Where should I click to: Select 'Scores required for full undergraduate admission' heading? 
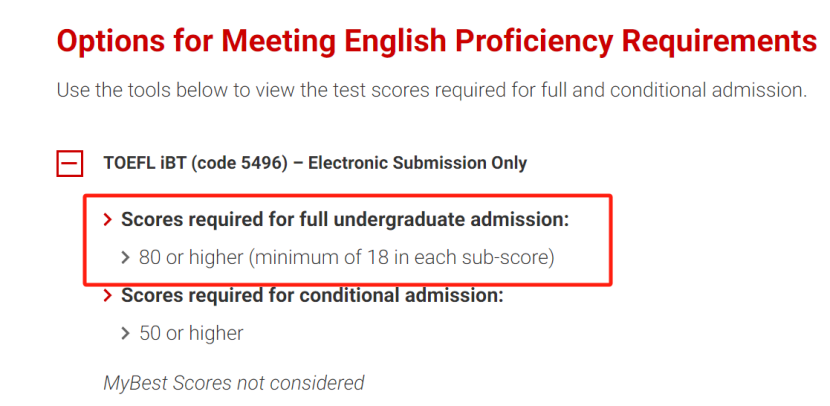tap(344, 220)
